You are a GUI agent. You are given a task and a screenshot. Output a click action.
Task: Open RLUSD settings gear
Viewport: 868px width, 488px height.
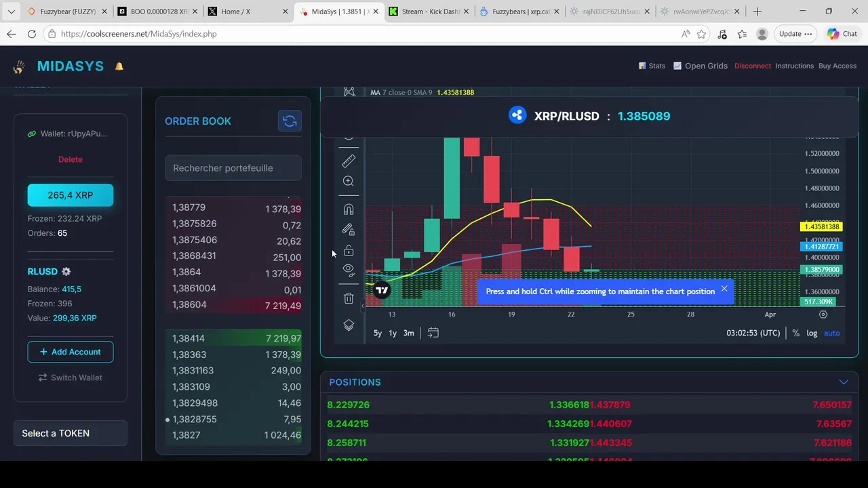66,271
